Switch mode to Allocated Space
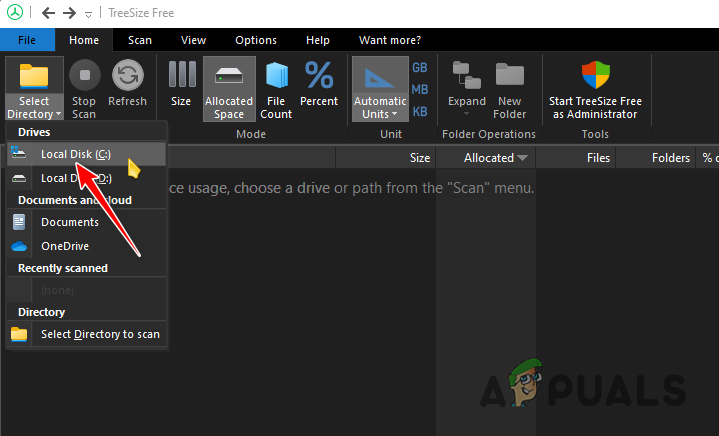 (x=229, y=89)
